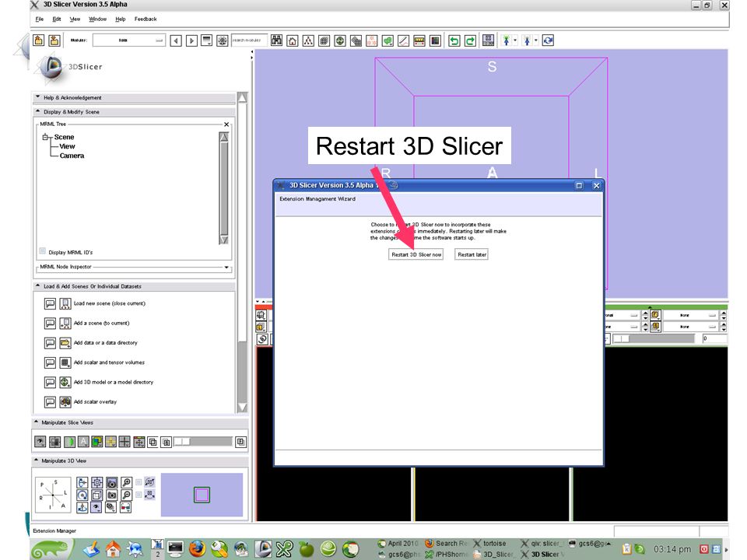Open the terminal from the desktop taskbar

(x=175, y=549)
